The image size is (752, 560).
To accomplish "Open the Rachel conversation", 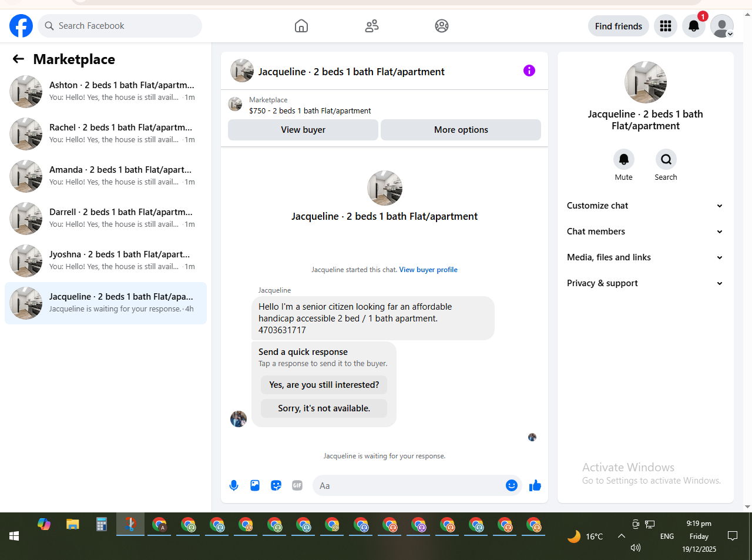I will 106,134.
